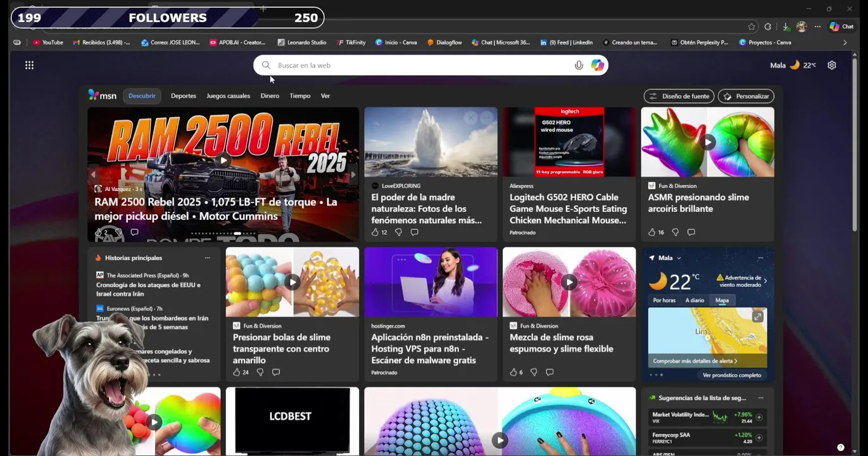Click the MSN logo
868x456 pixels.
tap(103, 96)
